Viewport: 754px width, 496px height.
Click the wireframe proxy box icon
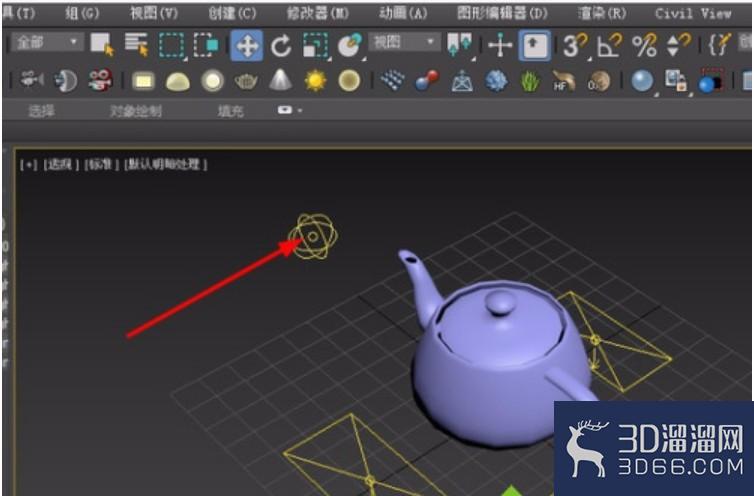pyautogui.click(x=462, y=80)
